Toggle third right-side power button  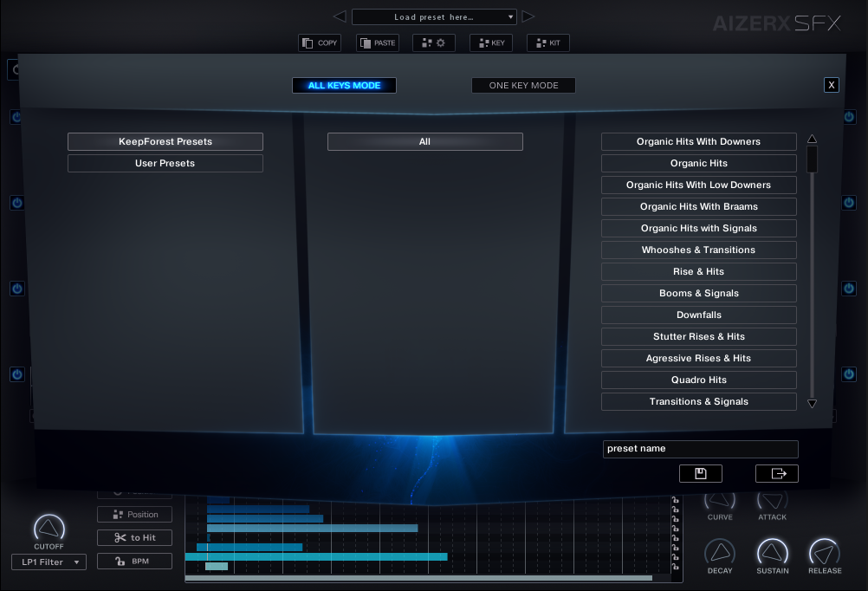point(849,289)
